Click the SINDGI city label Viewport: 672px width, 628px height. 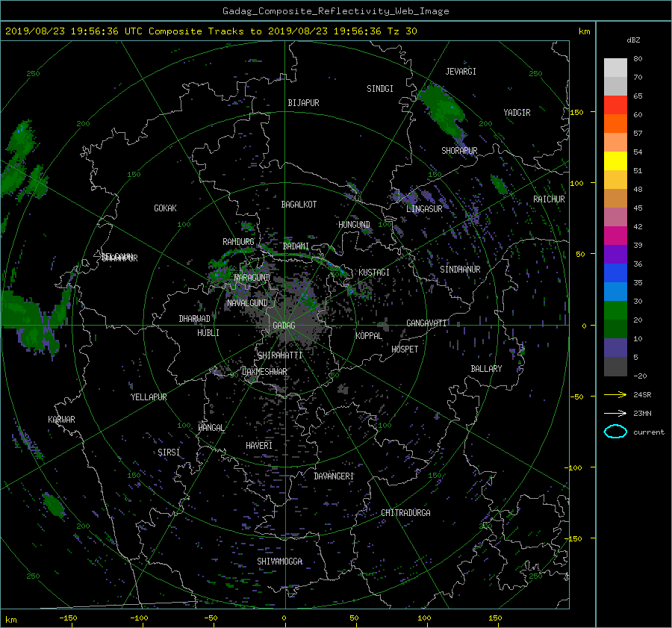click(x=380, y=89)
